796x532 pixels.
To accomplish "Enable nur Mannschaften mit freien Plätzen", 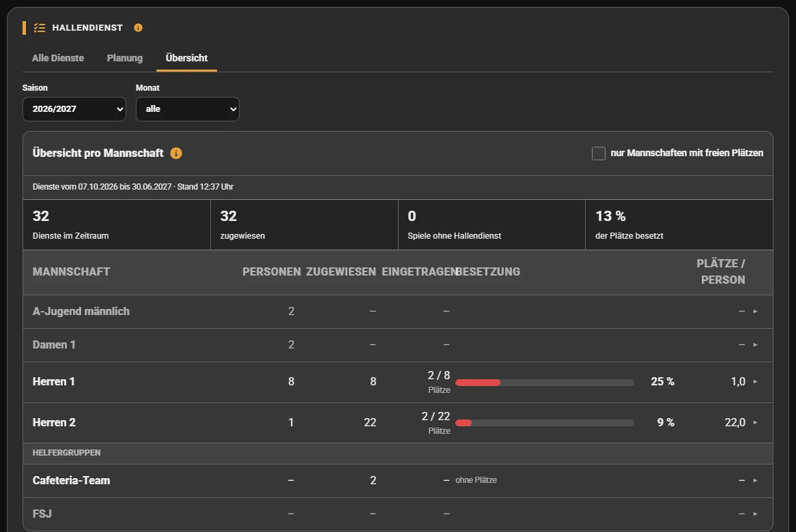I will click(x=599, y=153).
